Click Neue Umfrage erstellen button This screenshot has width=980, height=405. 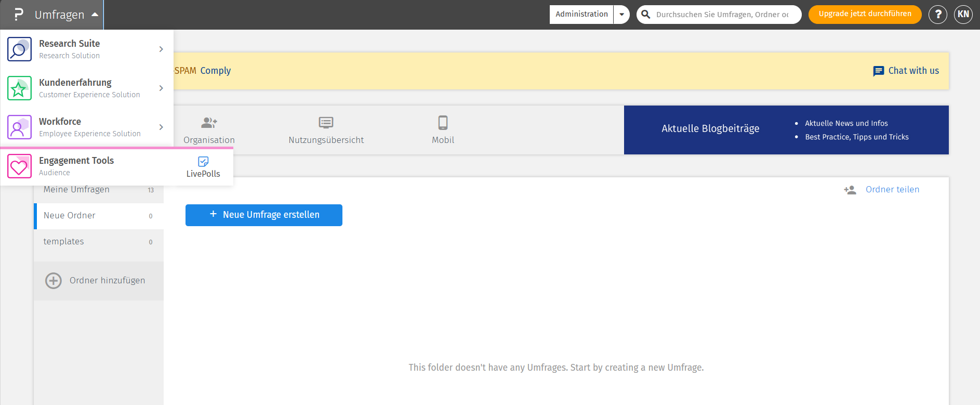coord(264,215)
